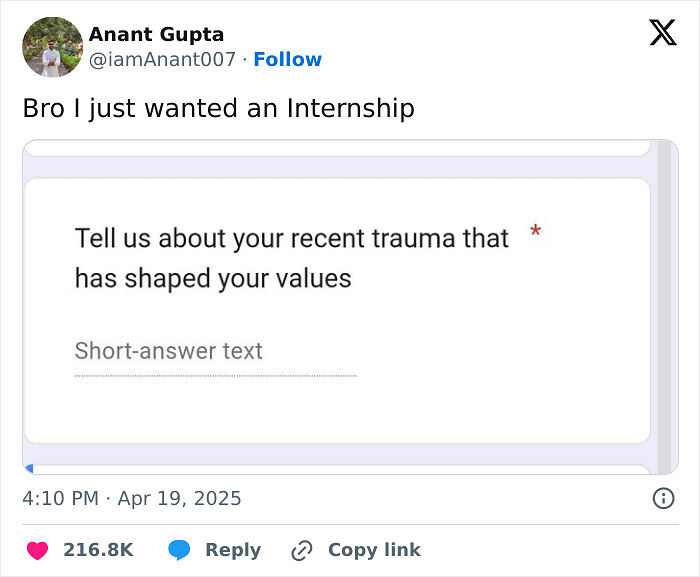This screenshot has height=577, width=700.
Task: Focus the "Short-answer text" field
Action: (215, 353)
